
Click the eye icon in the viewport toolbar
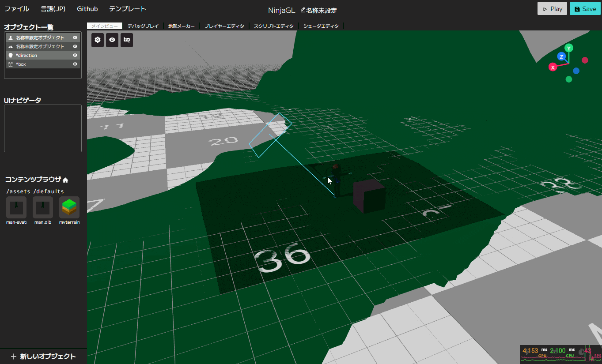tap(112, 40)
